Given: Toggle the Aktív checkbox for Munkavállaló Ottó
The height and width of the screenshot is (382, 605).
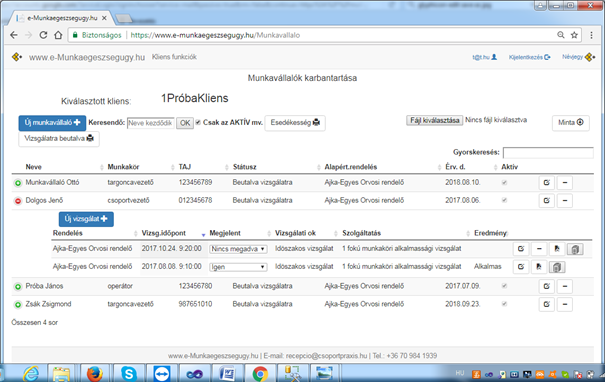Looking at the screenshot, I should coord(504,183).
